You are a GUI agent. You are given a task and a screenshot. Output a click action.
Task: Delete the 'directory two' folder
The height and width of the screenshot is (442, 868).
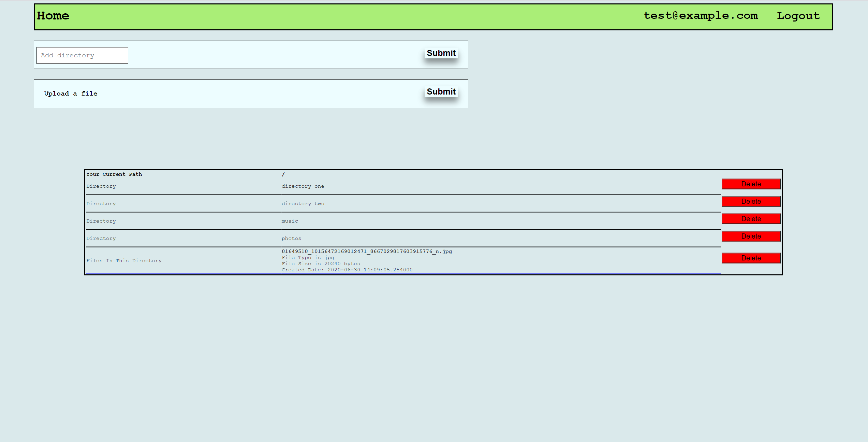click(x=751, y=201)
